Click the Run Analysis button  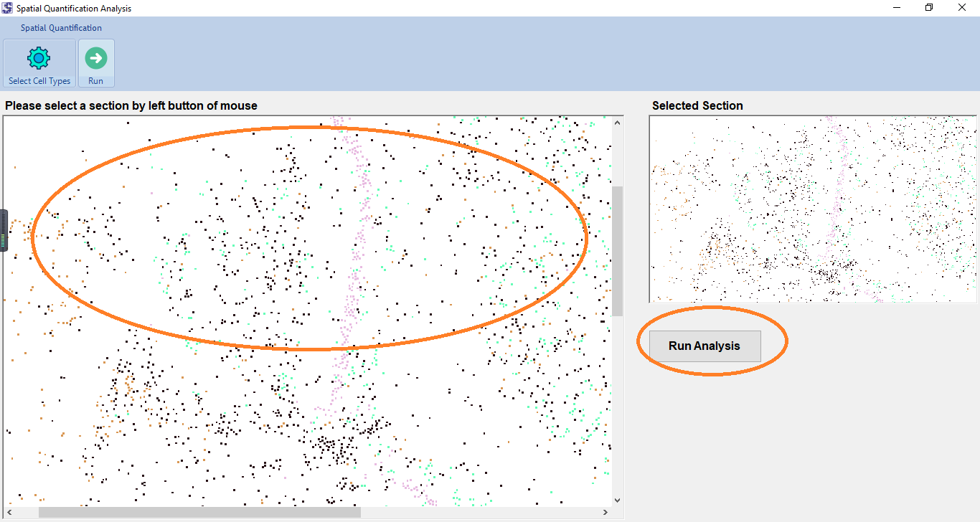[x=704, y=346]
